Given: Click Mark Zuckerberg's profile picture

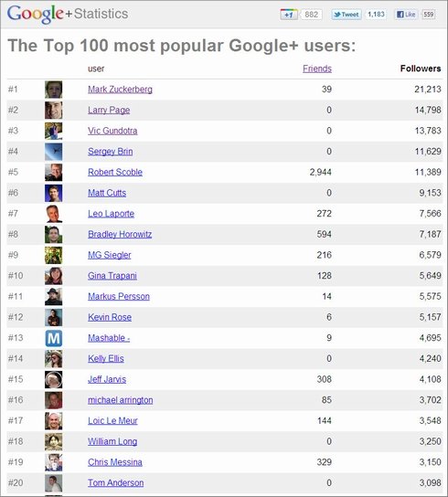Looking at the screenshot, I should point(53,90).
